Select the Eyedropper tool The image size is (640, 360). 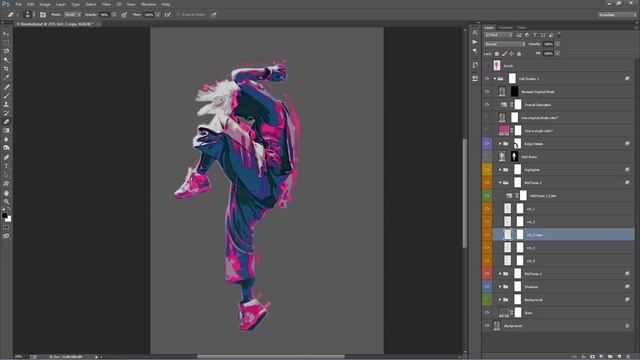point(6,78)
